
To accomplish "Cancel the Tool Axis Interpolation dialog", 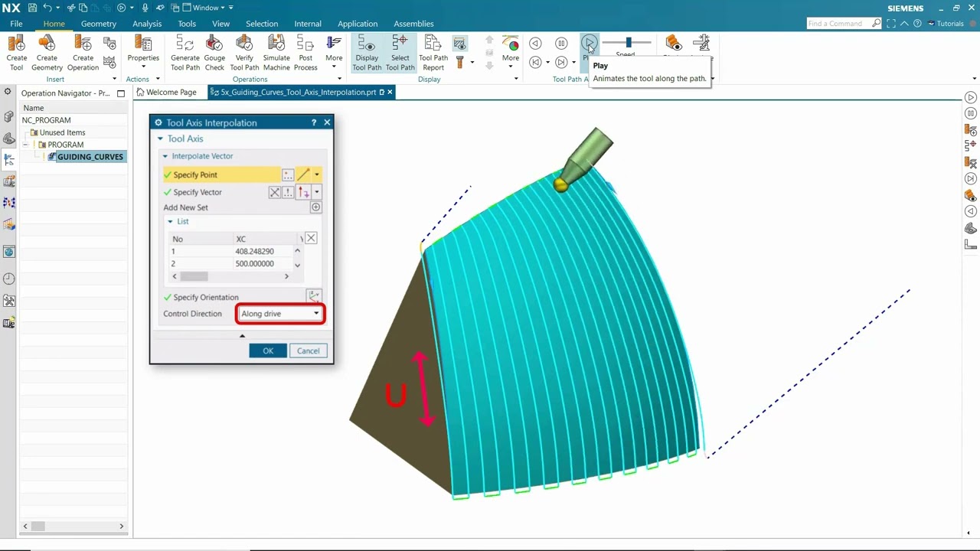I will tap(309, 350).
